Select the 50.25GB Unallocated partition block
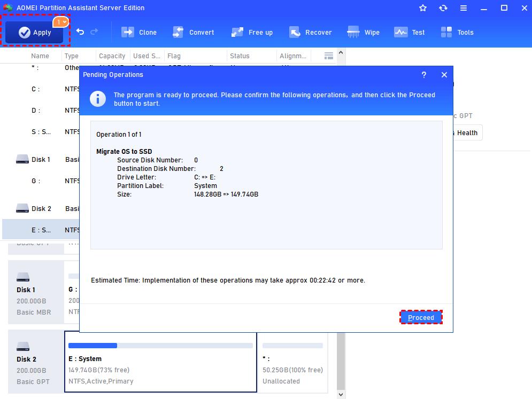 click(293, 362)
